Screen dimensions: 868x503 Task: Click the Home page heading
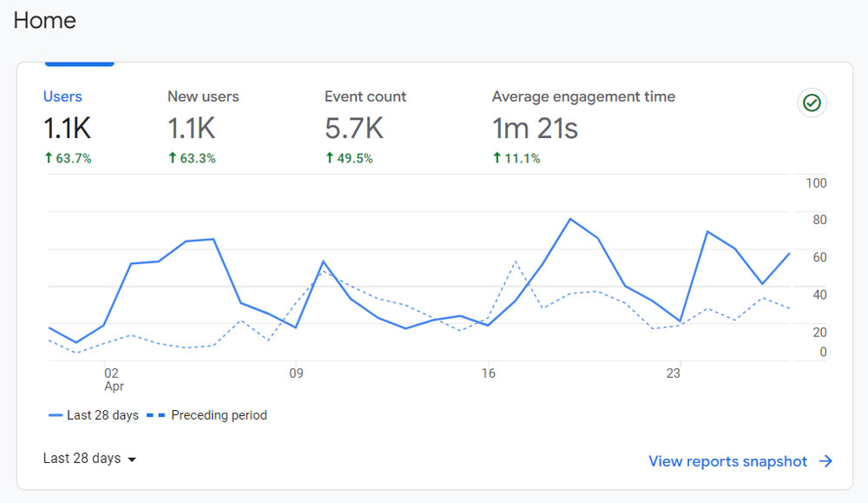pyautogui.click(x=45, y=21)
